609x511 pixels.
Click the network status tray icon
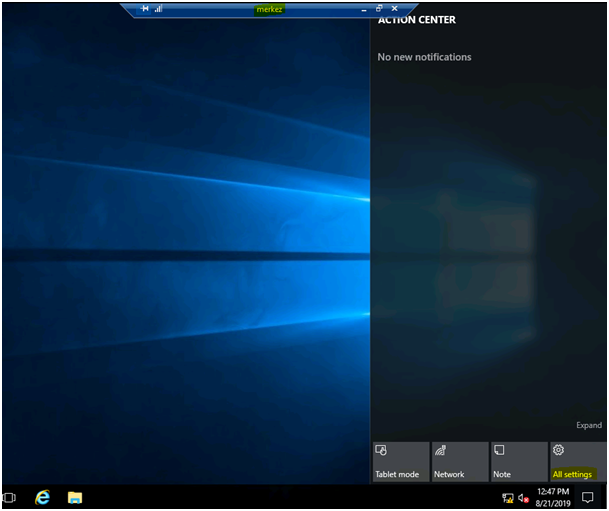[508, 498]
